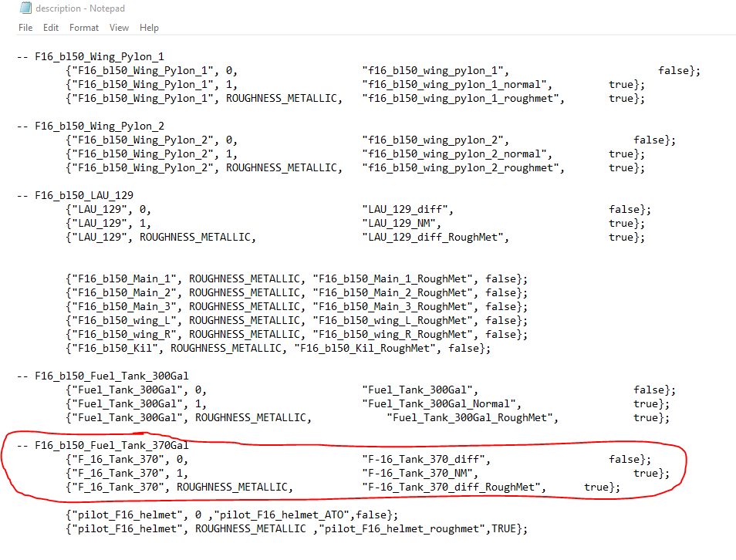Click the text "F16_bl50_wing_L_RoughMet"
This screenshot has height=560, width=736.
(393, 321)
